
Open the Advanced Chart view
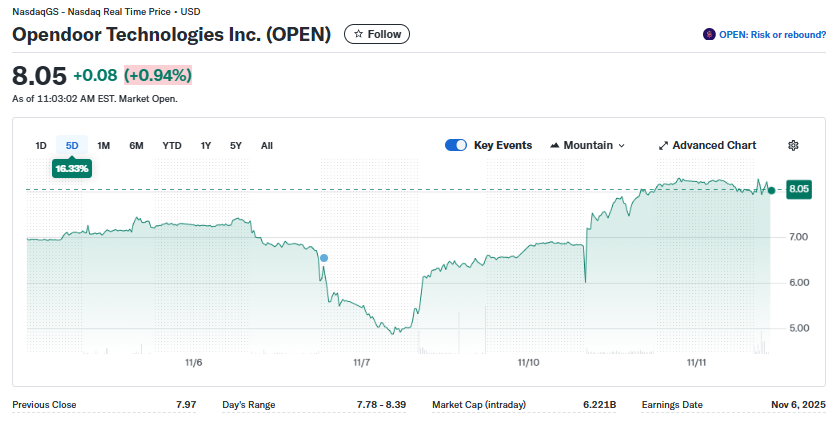click(713, 145)
